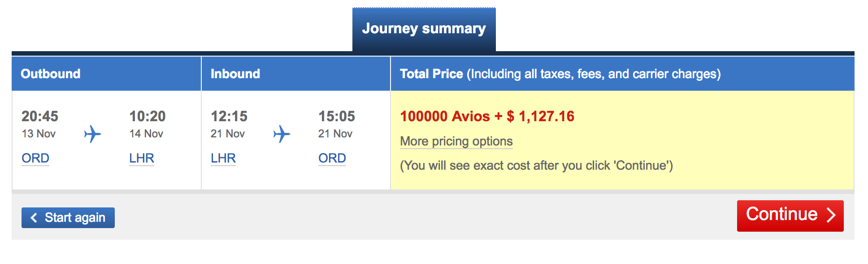Screen dimensions: 868x264
Task: Click the 20:45 outbound departure time
Action: coord(40,116)
